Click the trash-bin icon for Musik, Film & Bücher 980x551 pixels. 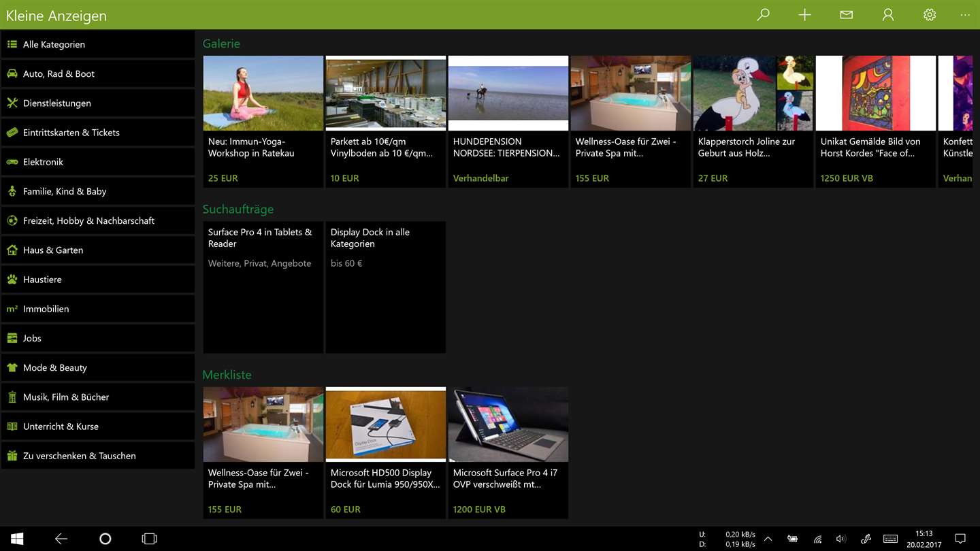click(12, 397)
